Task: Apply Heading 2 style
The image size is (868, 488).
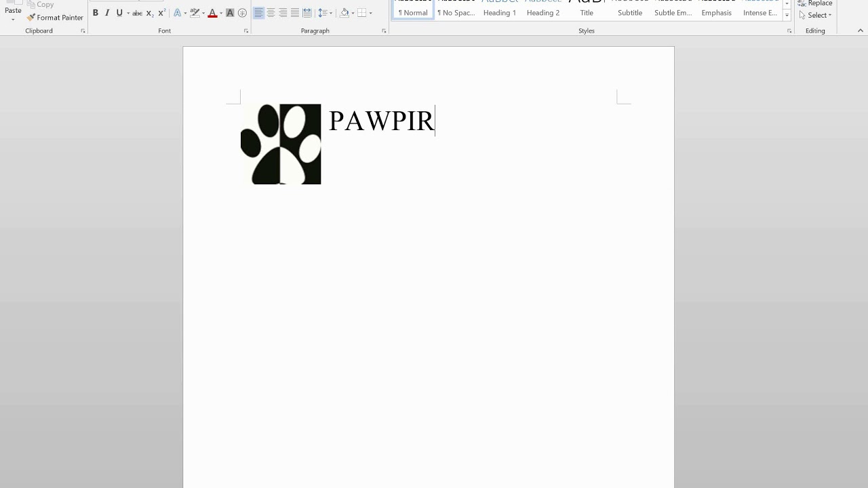Action: 543,9
